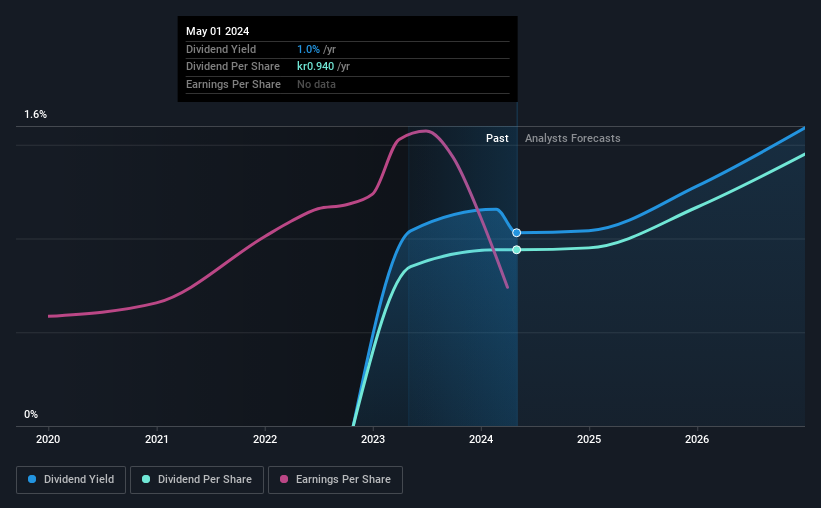The image size is (821, 508).
Task: Click the Analysts Forecasts label
Action: pos(573,138)
